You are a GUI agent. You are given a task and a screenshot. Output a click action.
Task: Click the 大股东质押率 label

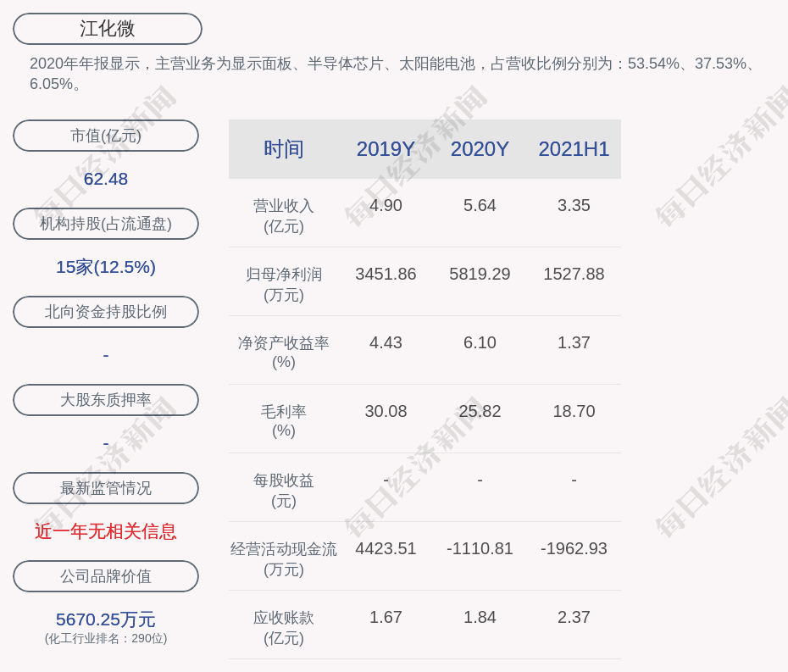click(106, 400)
